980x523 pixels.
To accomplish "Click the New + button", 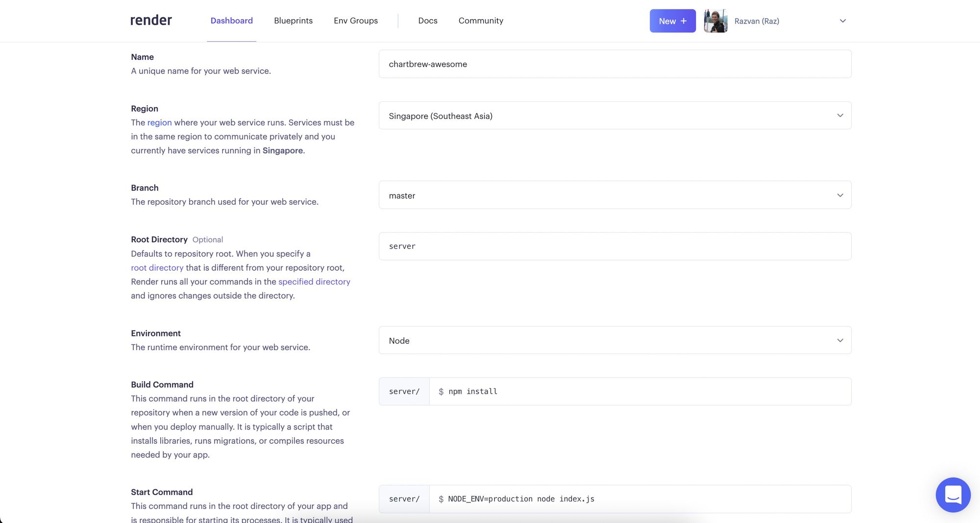I will (672, 21).
